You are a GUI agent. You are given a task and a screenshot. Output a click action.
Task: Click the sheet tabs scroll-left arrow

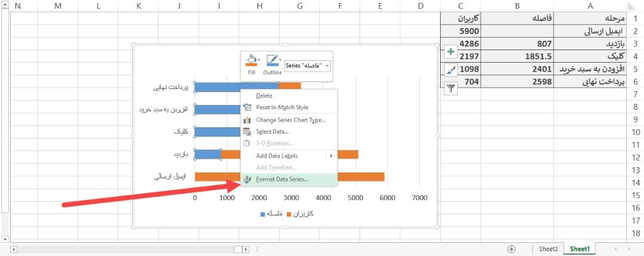[x=615, y=249]
